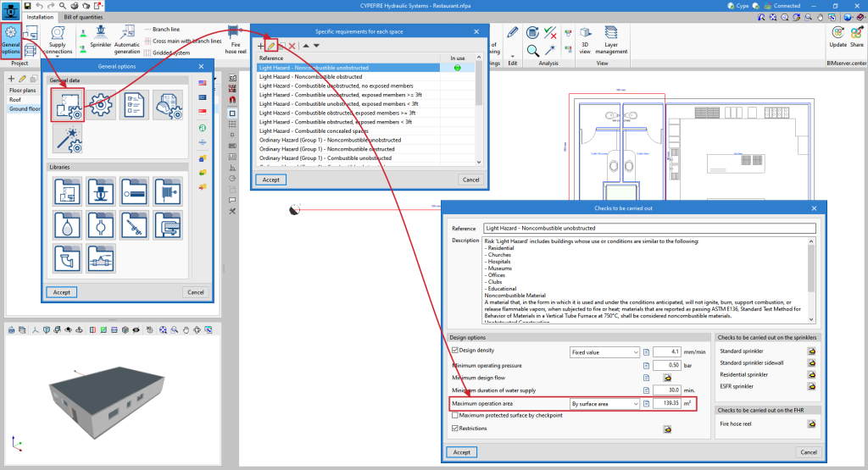The width and height of the screenshot is (868, 470).
Task: Toggle the Restrictions checkbox
Action: [455, 429]
